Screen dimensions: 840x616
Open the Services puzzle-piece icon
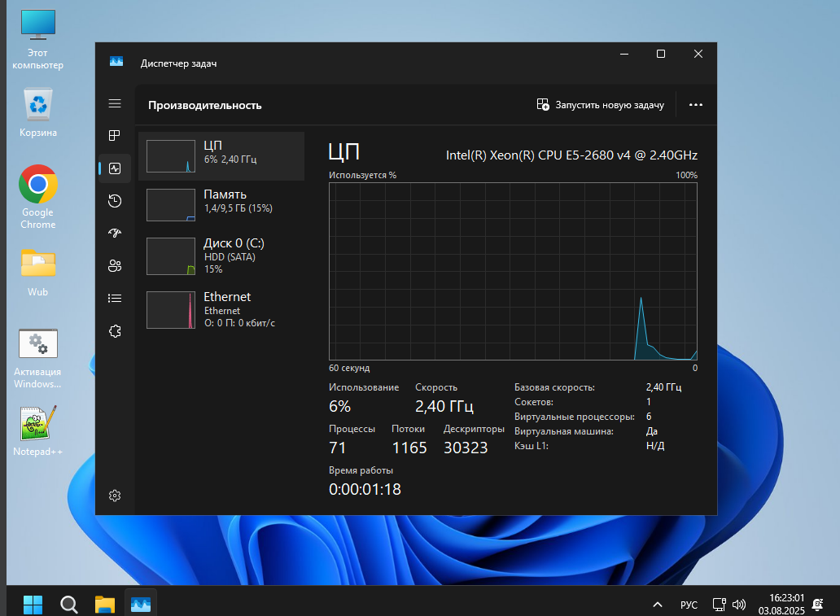coord(115,331)
